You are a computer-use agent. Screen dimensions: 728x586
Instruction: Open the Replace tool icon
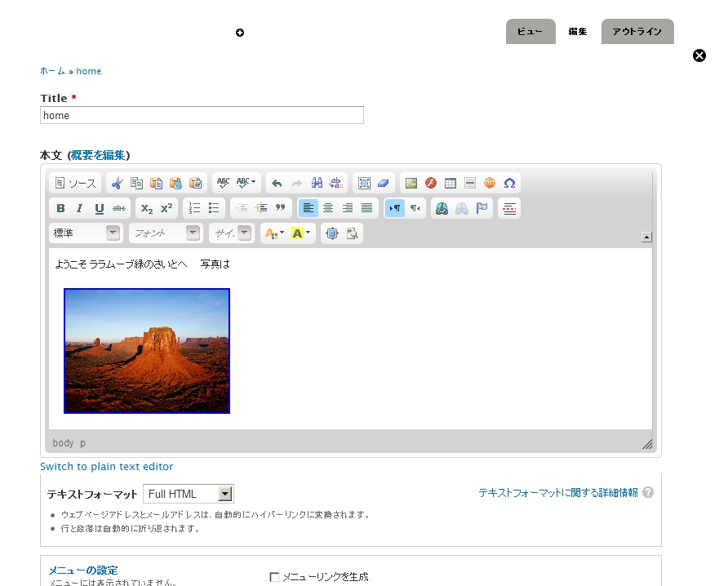[x=336, y=183]
